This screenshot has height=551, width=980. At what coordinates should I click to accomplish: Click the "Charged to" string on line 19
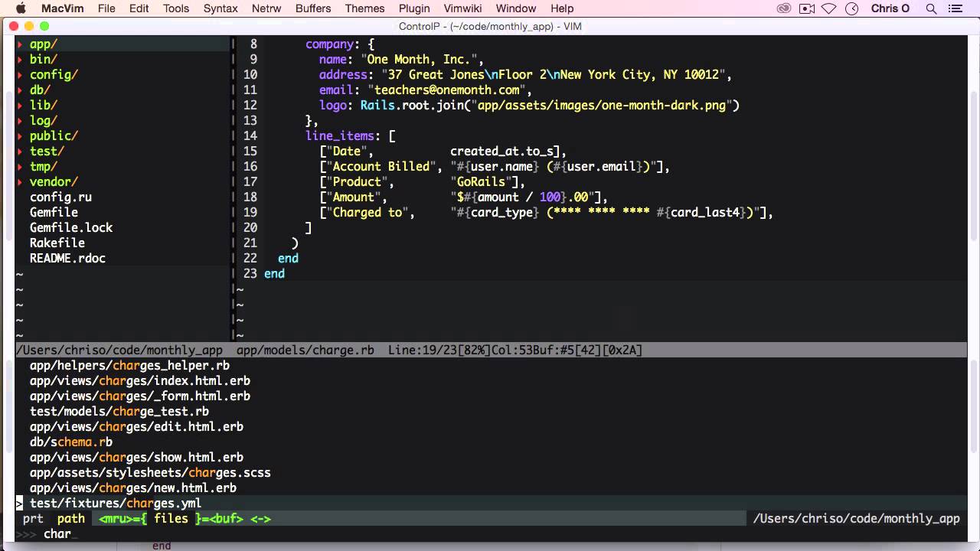[x=367, y=213]
